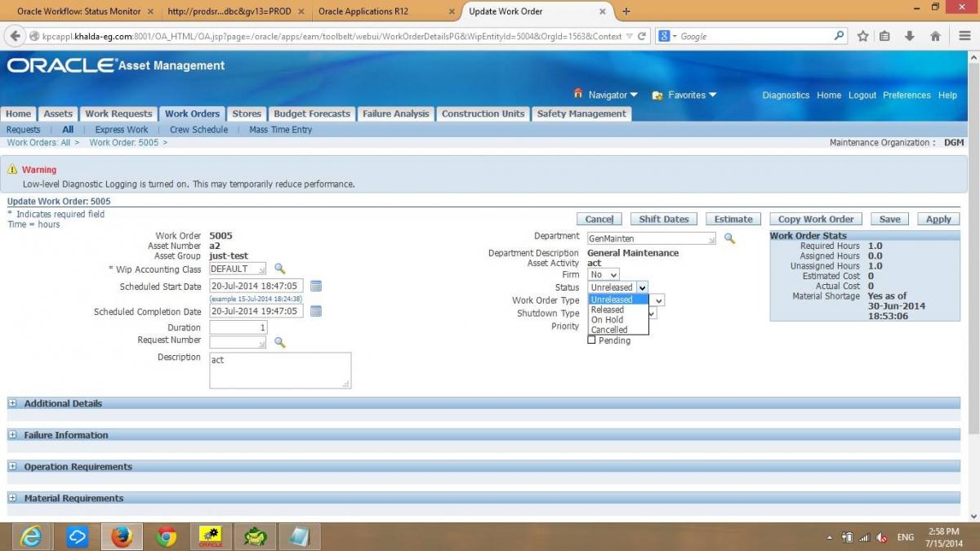Click the Apply button

(x=938, y=219)
